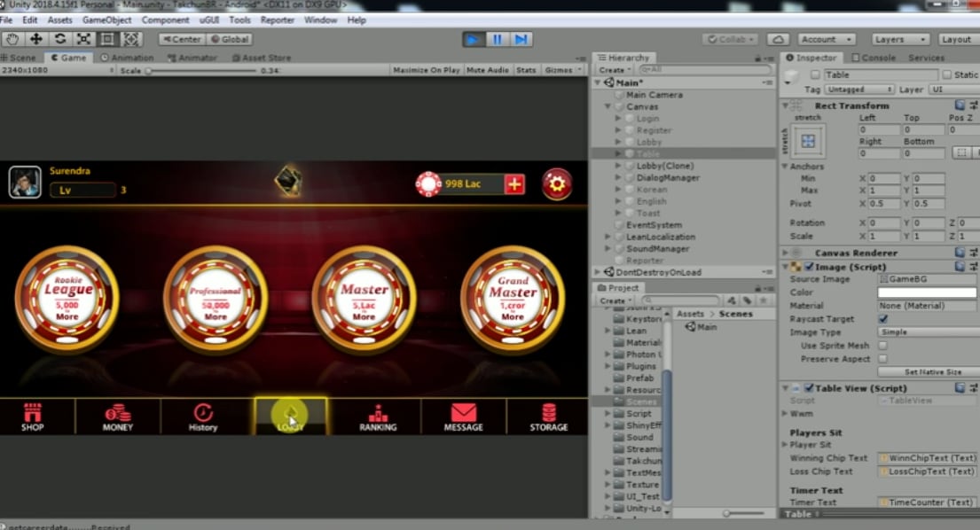The height and width of the screenshot is (530, 980).
Task: Toggle the Raycast Target checkbox
Action: 883,319
